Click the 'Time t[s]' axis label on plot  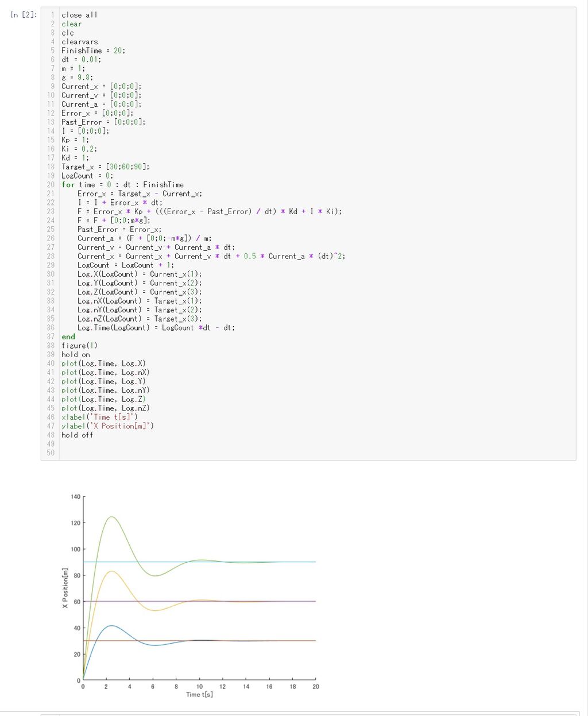coord(199,695)
